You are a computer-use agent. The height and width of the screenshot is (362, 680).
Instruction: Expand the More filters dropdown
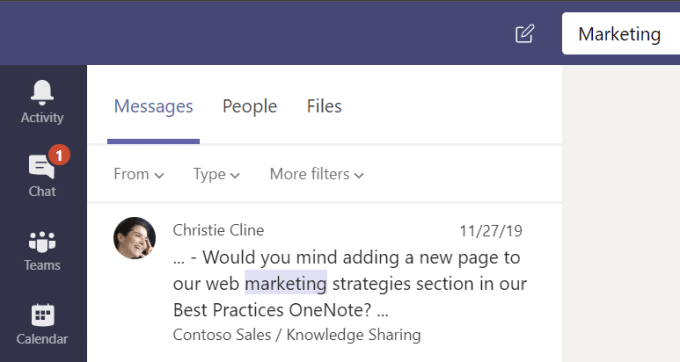pyautogui.click(x=317, y=174)
